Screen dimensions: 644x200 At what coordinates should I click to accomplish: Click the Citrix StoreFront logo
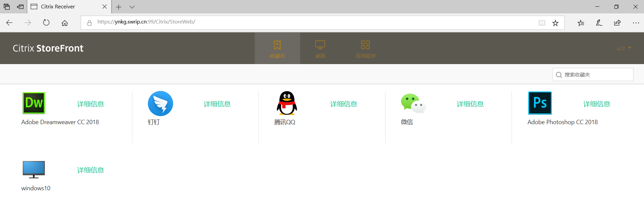48,48
